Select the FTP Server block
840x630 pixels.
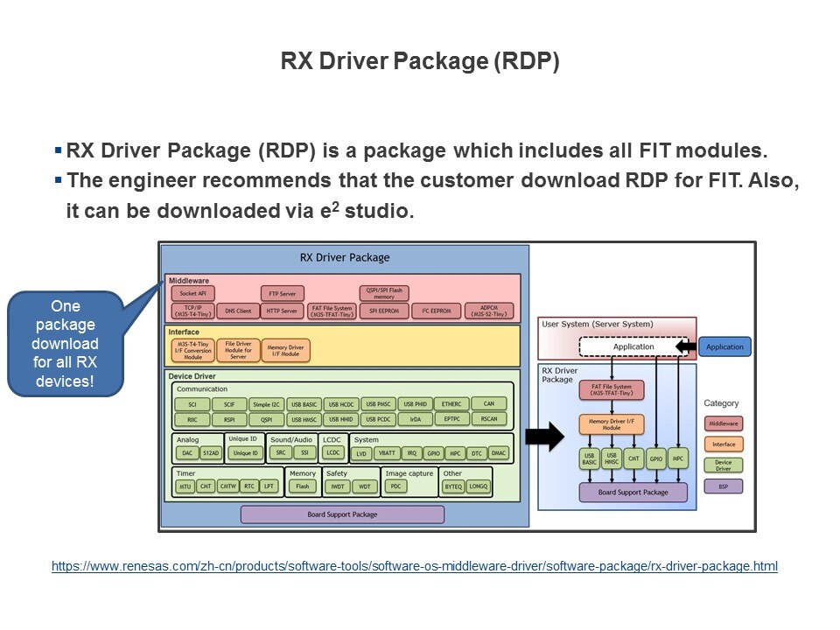[x=282, y=293]
